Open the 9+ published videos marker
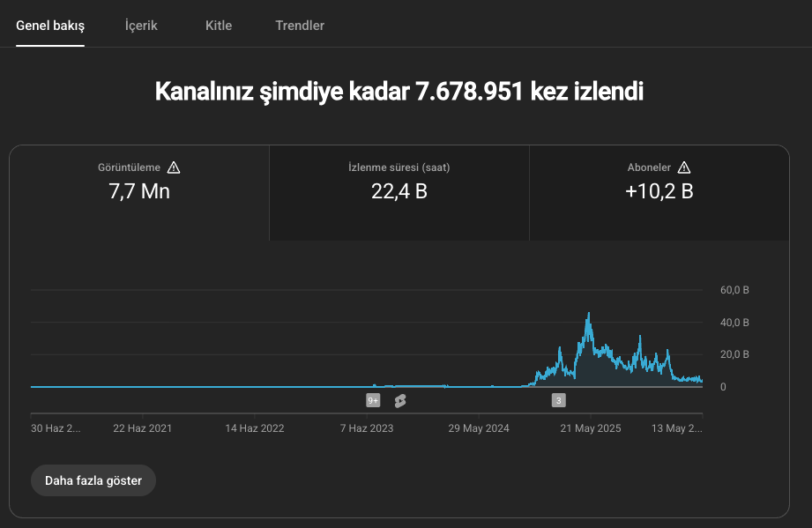The image size is (812, 528). (373, 401)
